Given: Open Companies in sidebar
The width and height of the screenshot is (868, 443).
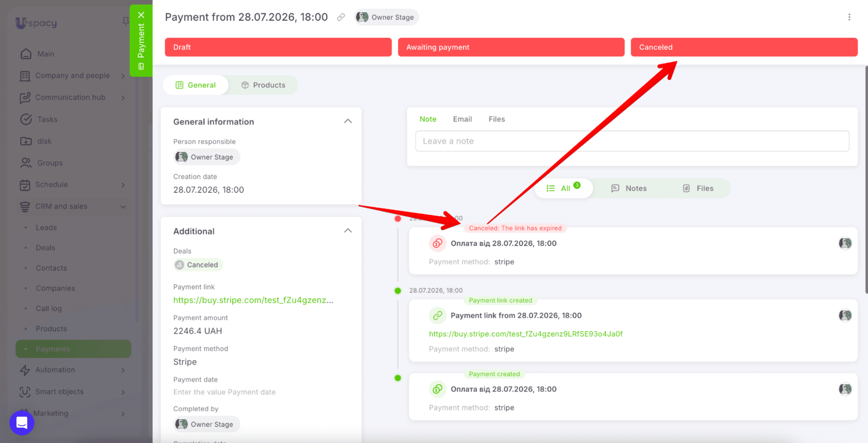Looking at the screenshot, I should [55, 288].
